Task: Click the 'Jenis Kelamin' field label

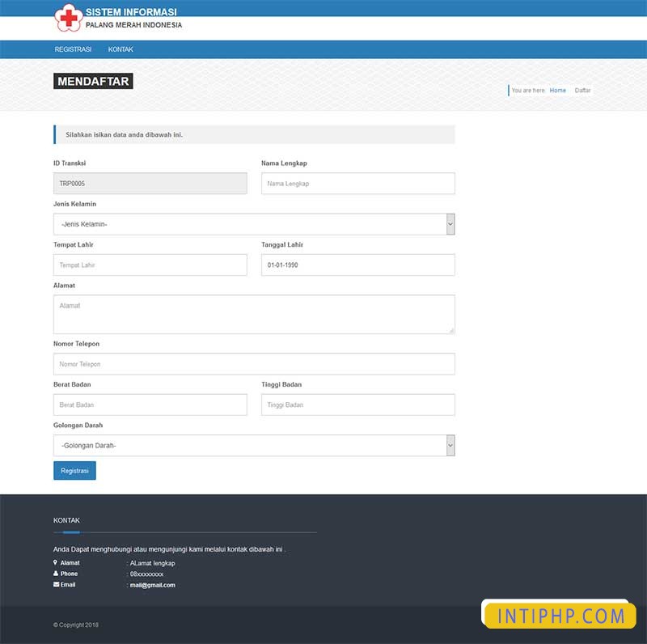Action: (74, 204)
